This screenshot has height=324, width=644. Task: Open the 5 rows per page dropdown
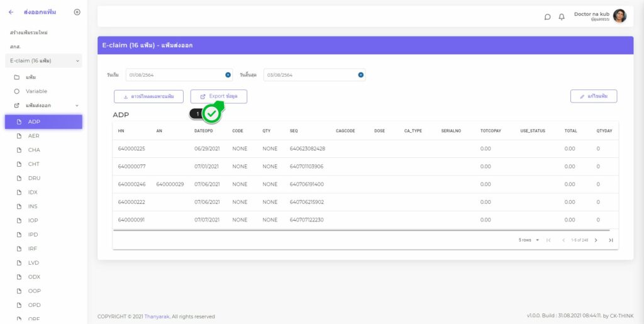529,240
